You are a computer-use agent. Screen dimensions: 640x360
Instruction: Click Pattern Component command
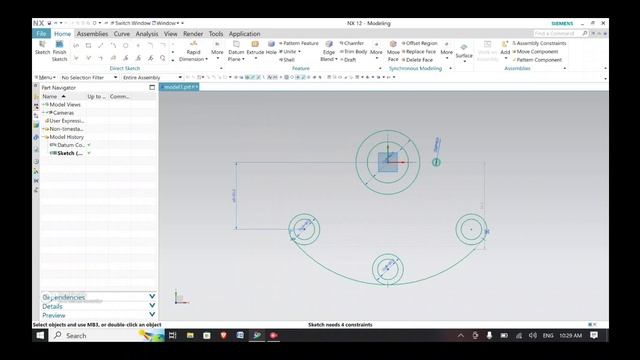pos(537,60)
